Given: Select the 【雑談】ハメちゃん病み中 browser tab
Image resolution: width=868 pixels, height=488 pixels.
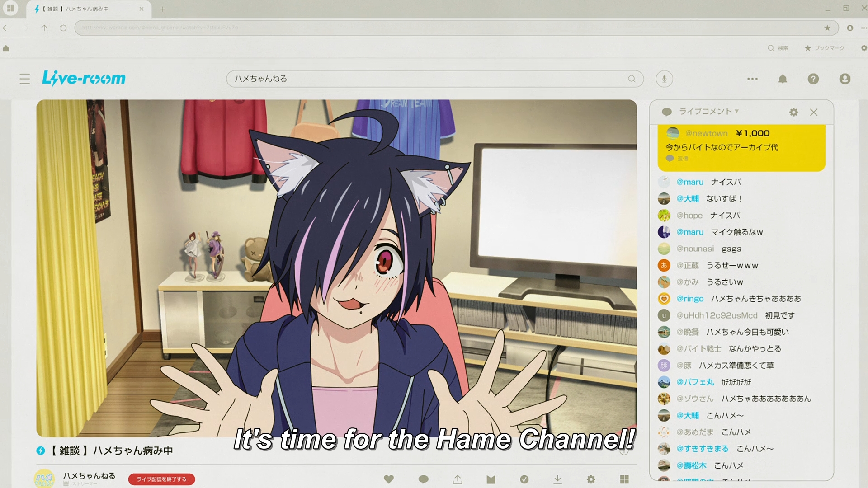Looking at the screenshot, I should 88,9.
